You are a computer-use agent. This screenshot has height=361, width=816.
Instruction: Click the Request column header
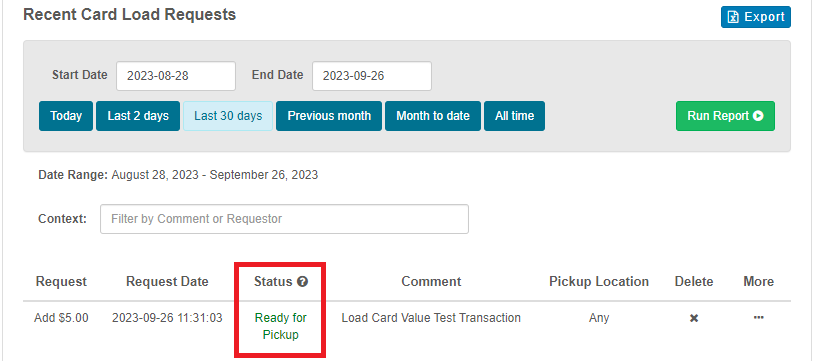(x=61, y=282)
